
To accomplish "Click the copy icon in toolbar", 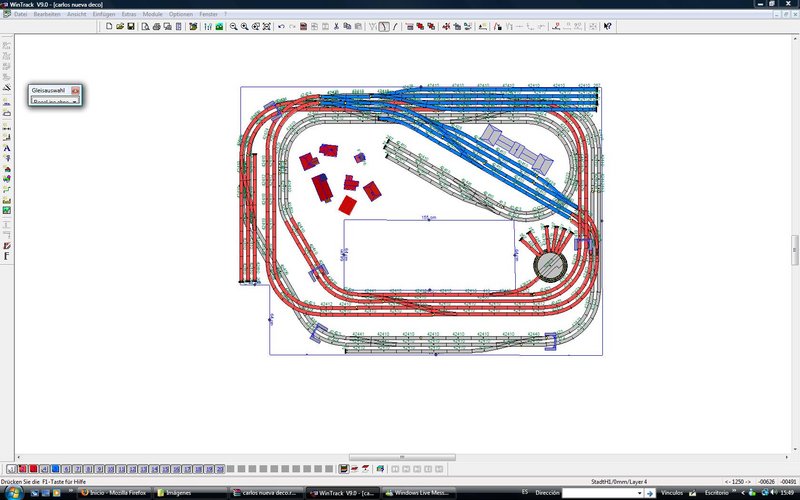I will coord(347,27).
